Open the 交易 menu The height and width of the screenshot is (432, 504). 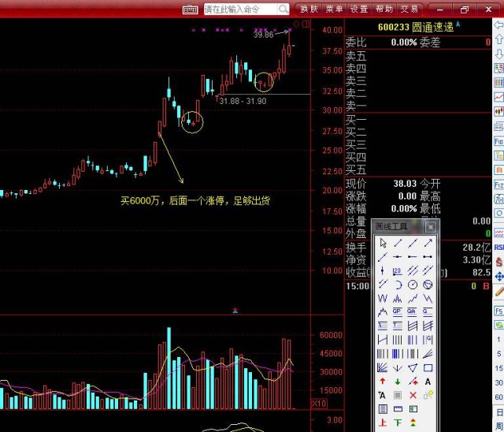click(x=409, y=9)
